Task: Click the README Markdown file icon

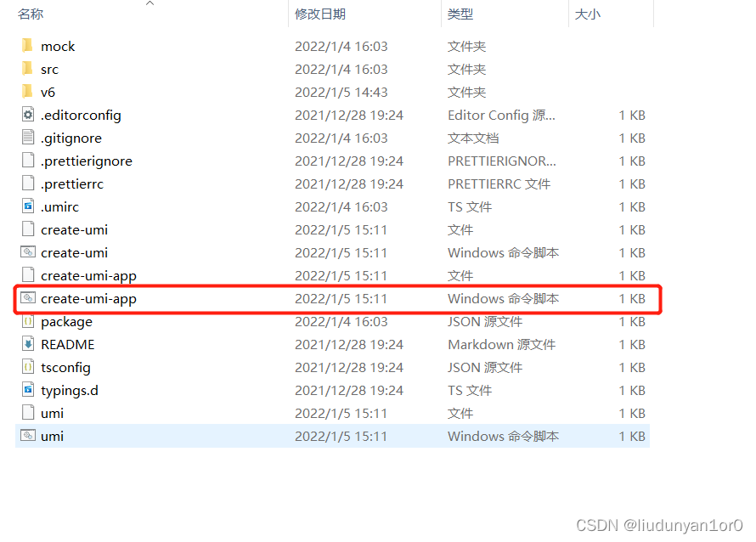Action: pos(28,344)
